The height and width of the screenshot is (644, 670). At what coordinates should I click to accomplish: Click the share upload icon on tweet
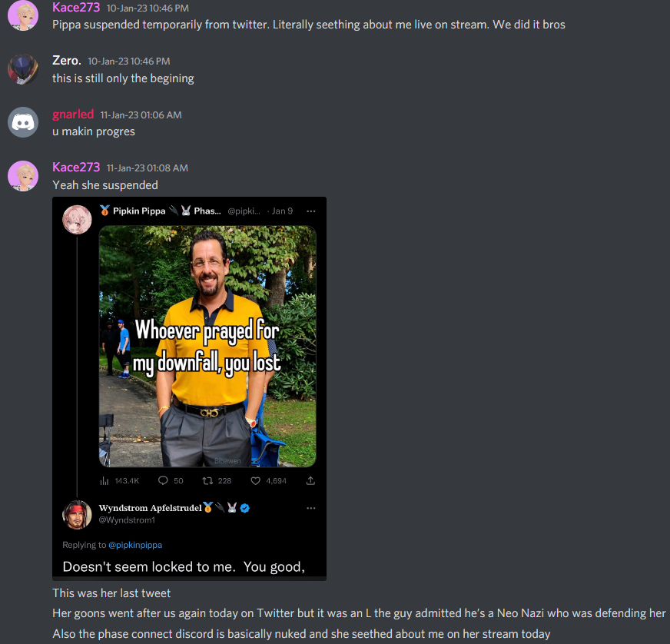coord(310,481)
